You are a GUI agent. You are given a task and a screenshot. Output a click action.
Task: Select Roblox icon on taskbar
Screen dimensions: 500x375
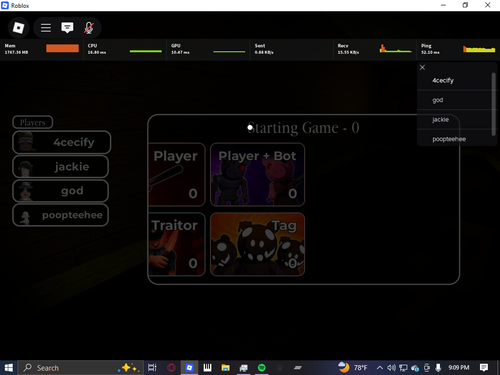click(x=189, y=368)
